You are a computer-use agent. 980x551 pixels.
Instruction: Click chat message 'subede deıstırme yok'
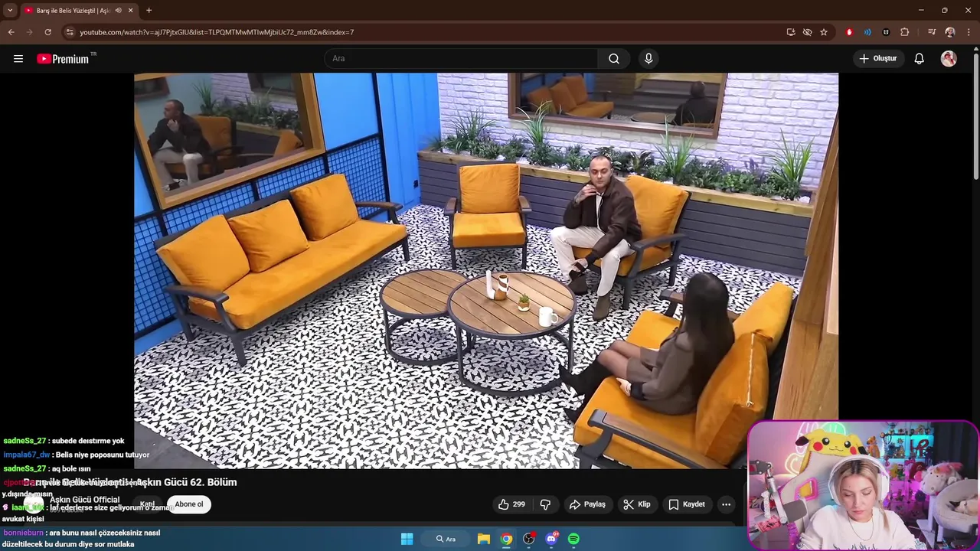pos(88,441)
